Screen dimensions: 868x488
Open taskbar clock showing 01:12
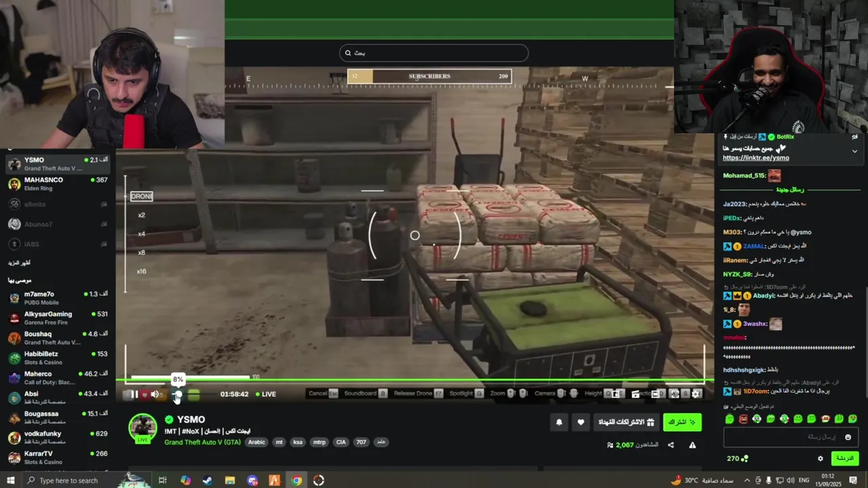(829, 481)
